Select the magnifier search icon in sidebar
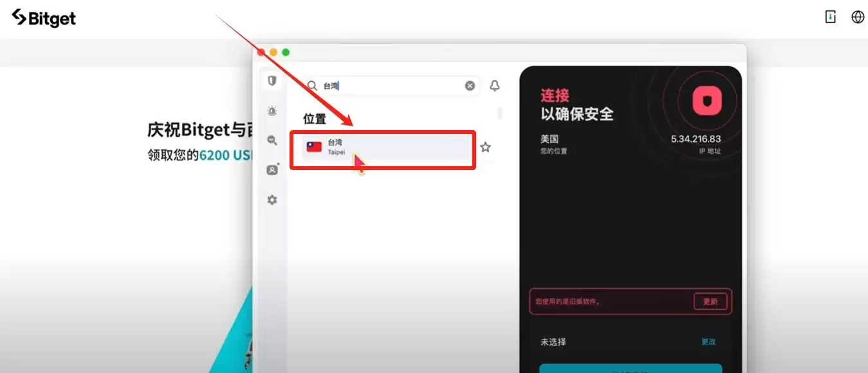Viewport: 868px width, 373px height. (x=272, y=140)
